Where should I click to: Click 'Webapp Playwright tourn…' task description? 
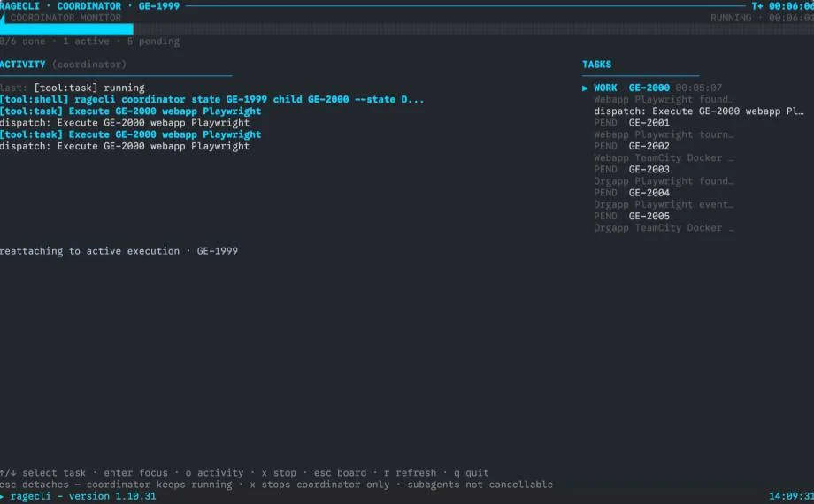664,134
